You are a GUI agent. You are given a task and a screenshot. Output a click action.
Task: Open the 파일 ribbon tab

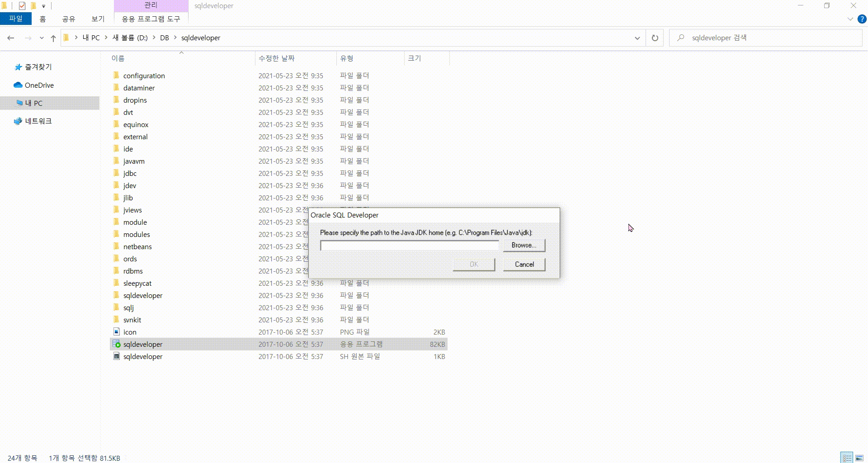(16, 19)
